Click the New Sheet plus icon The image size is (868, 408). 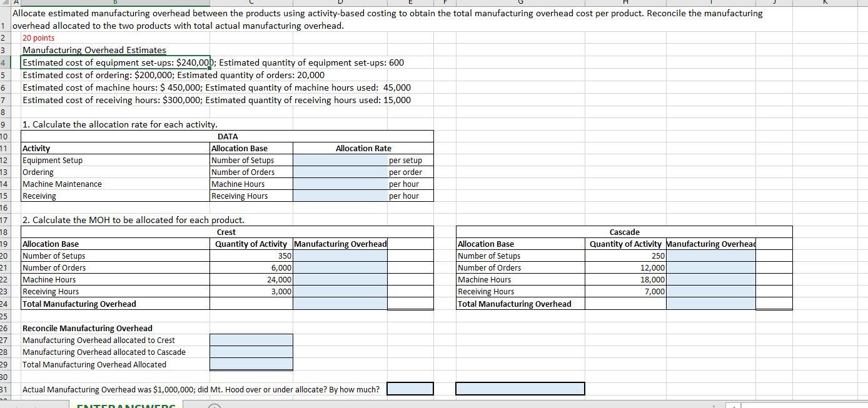(x=214, y=406)
